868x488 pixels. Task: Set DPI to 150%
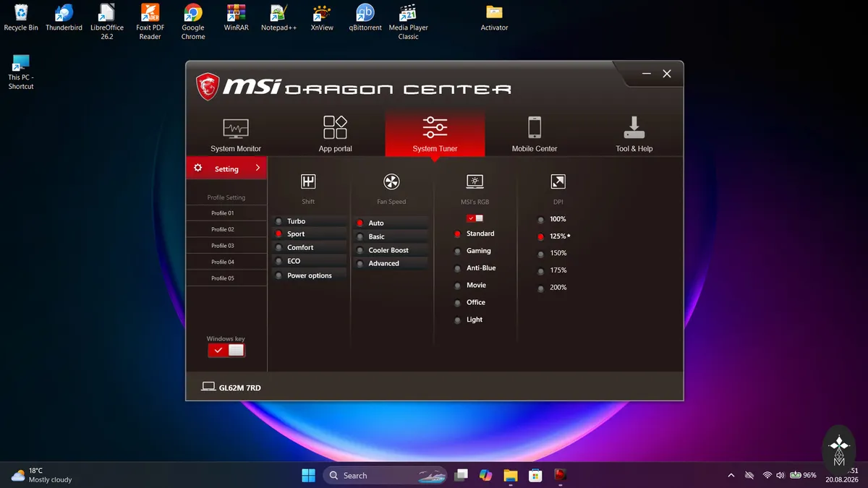(x=551, y=253)
